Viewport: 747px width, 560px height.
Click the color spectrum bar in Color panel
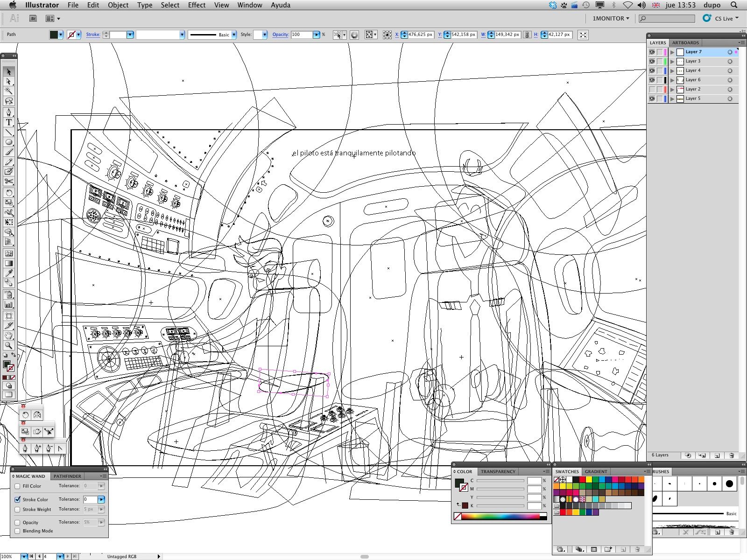coord(500,516)
